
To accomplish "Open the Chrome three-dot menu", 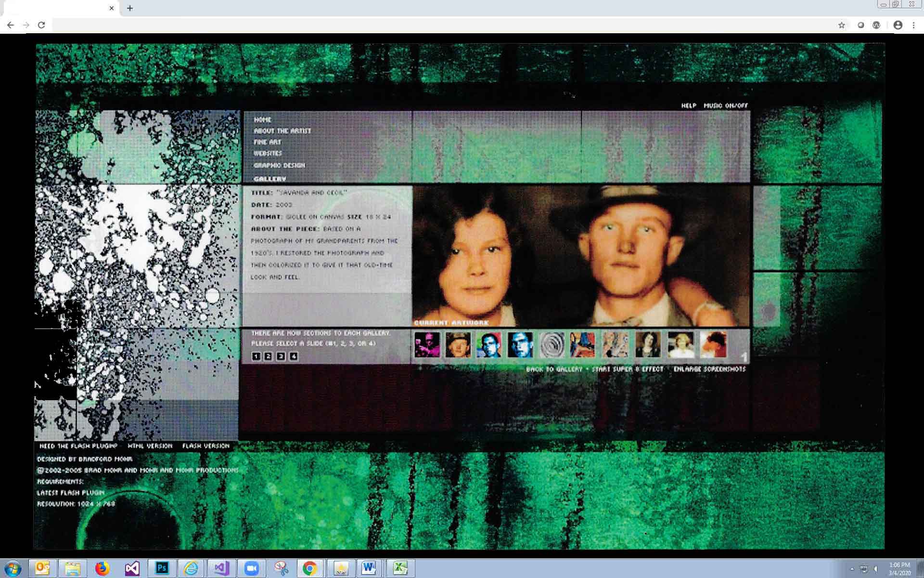I will click(x=913, y=25).
